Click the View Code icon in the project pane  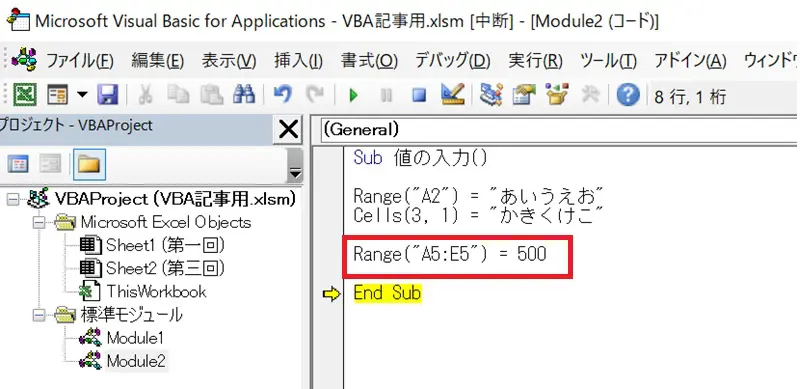pos(19,164)
